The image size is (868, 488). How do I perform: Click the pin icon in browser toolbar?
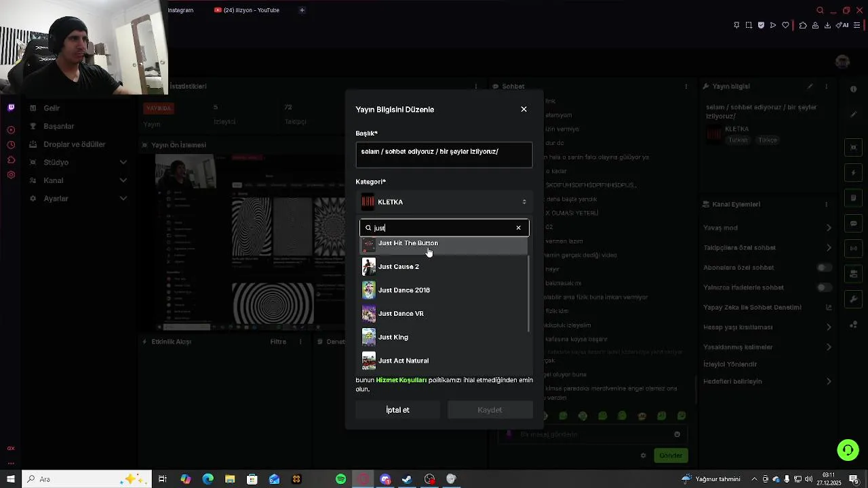(x=736, y=26)
